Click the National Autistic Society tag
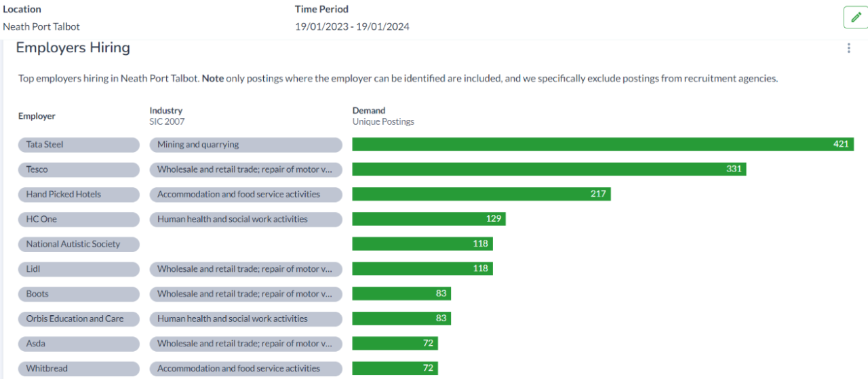Screen dimensions: 868x385 tap(79, 244)
